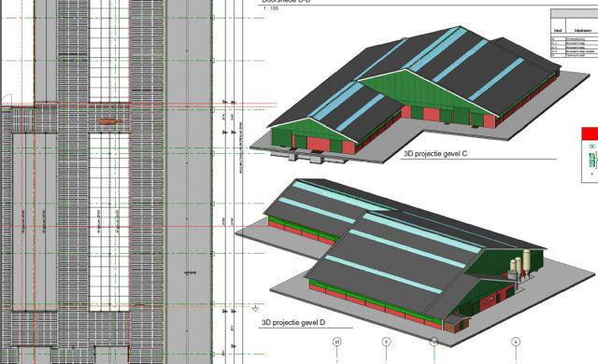The image size is (598, 364).
Task: Select the schedule table at top right
Action: click(575, 34)
